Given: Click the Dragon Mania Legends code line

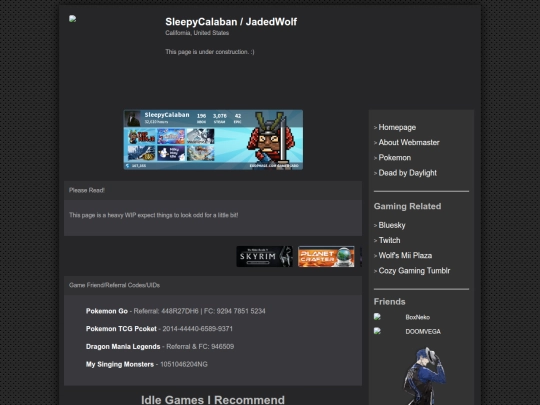Looking at the screenshot, I should coord(160,347).
